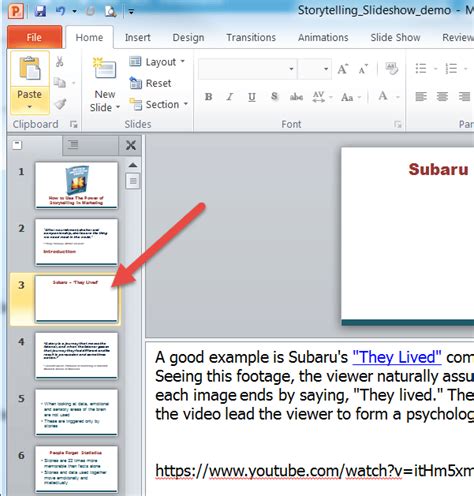Apply center text alignment

coord(442,97)
